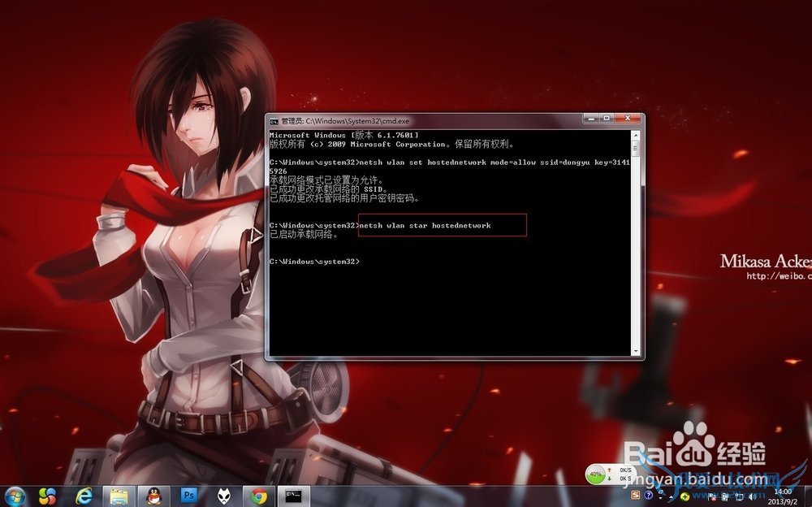Click the output "已成功更改托管网络的用户密钥密码。"

[344, 198]
